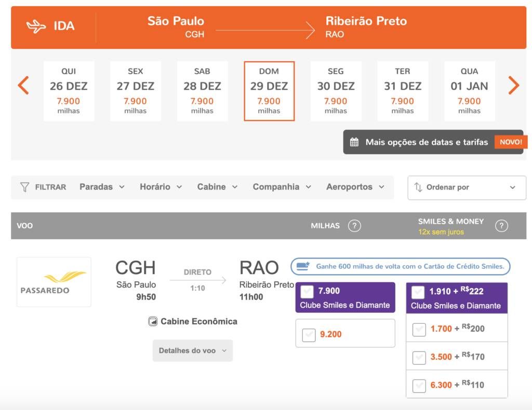Select the DOM 29 DEZ date tab

pos(269,91)
